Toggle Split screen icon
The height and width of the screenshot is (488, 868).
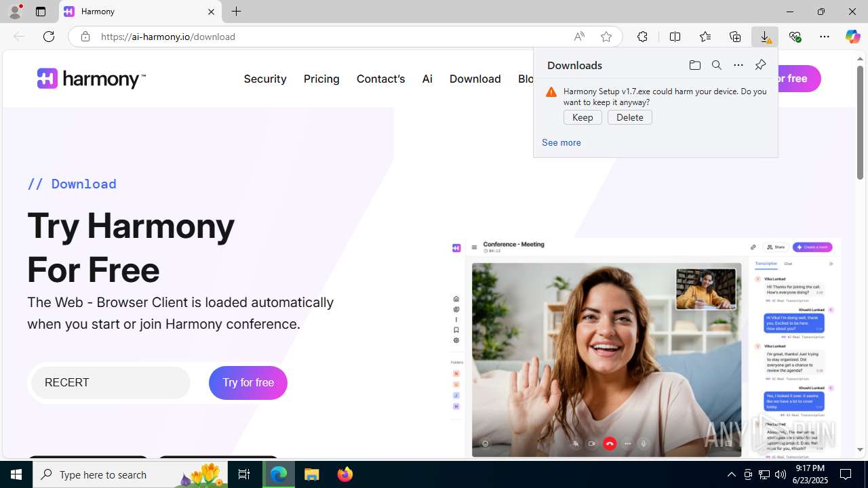click(x=675, y=37)
